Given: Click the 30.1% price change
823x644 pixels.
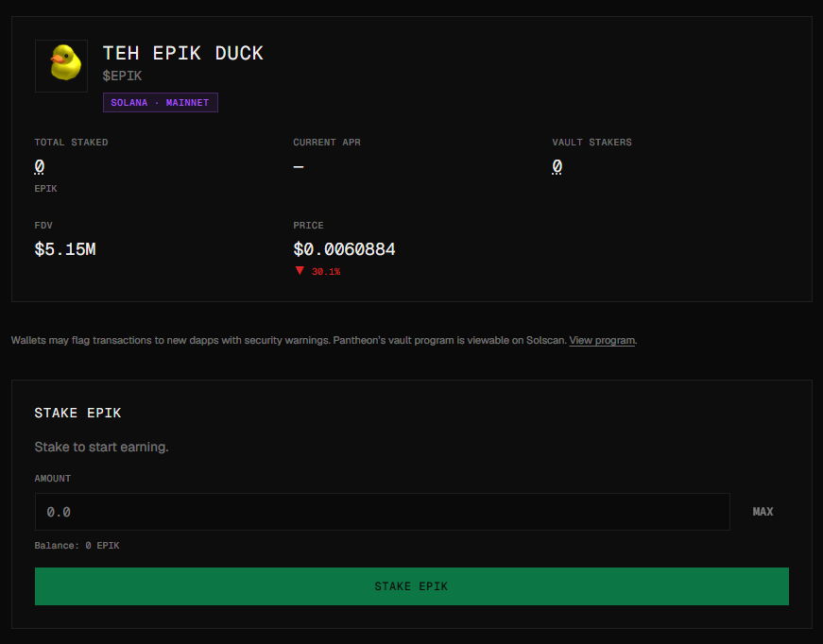Looking at the screenshot, I should [x=326, y=272].
